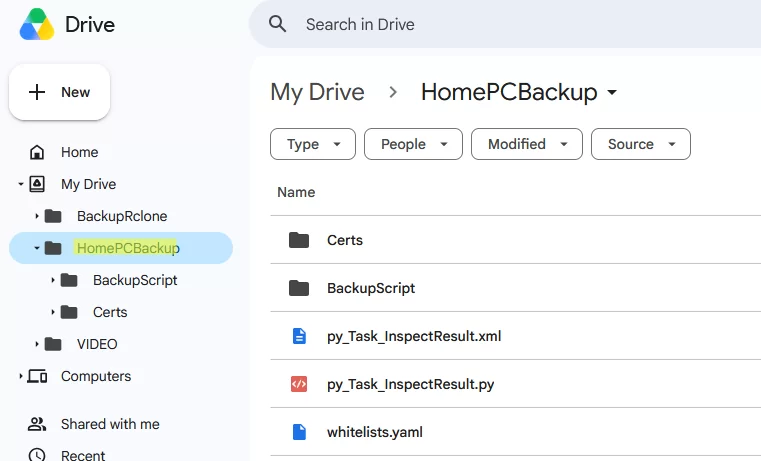Click Certs folder icon in sidebar tree

click(x=69, y=313)
